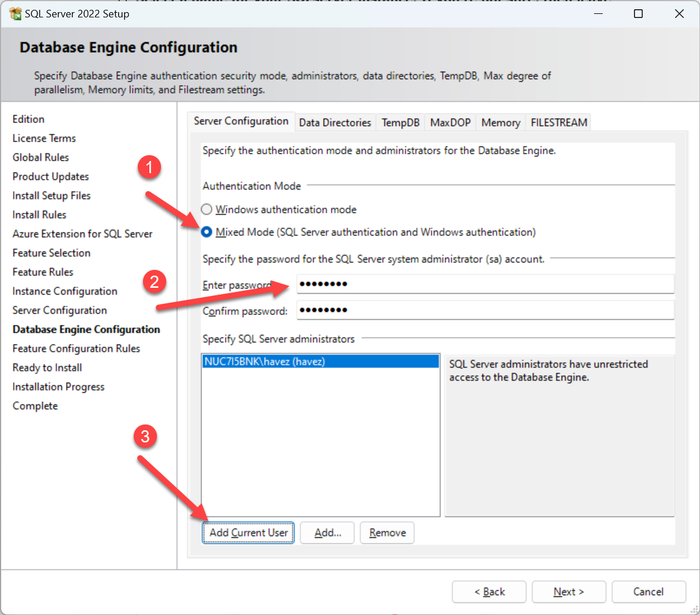Click Azure Extension for SQL Server step
The height and width of the screenshot is (615, 700).
click(82, 234)
